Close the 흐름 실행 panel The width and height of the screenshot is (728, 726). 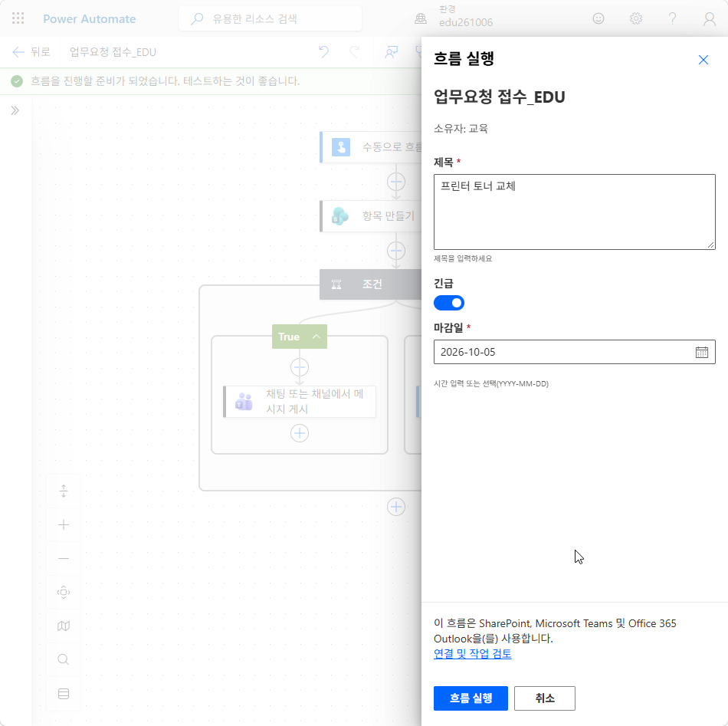tap(703, 60)
